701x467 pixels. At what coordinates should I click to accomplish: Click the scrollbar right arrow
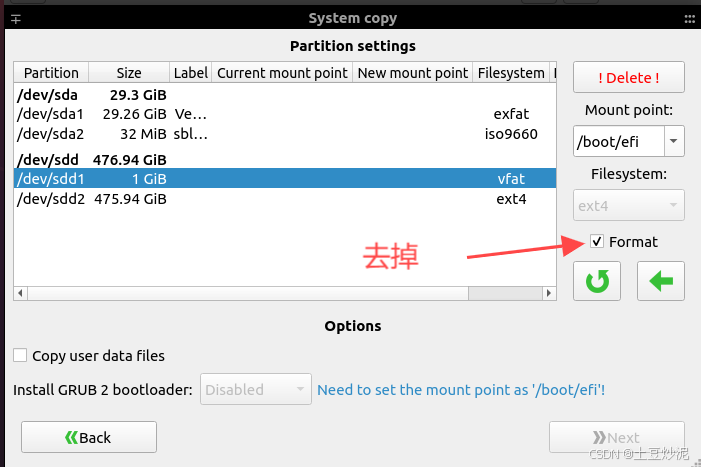coord(549,293)
